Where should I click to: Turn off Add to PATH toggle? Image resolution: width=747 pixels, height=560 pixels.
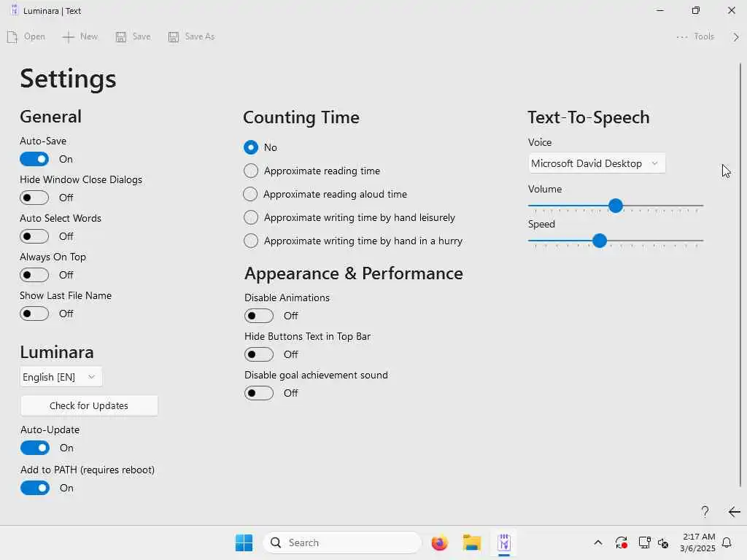pyautogui.click(x=35, y=488)
